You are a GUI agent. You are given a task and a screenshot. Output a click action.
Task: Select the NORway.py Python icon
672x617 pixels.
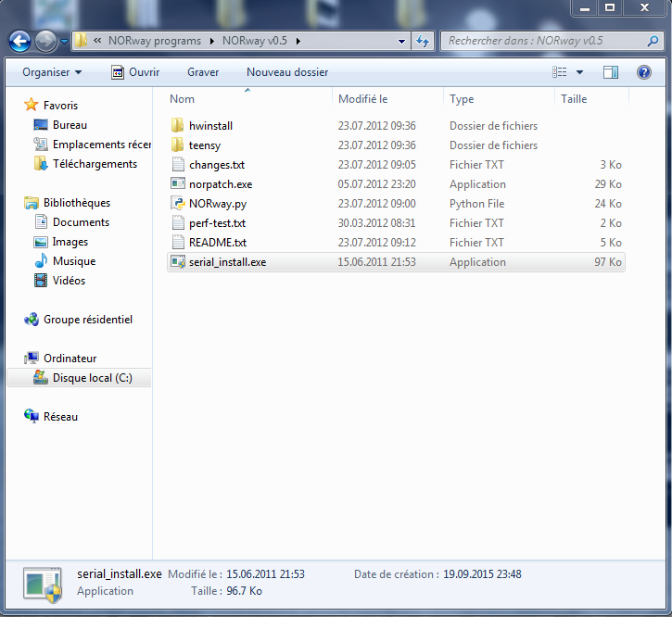point(177,204)
